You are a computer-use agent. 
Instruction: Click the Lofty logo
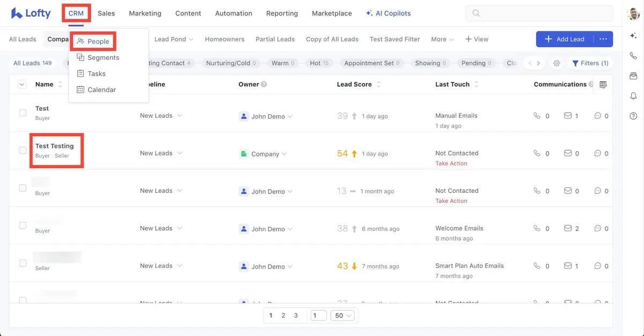coord(31,13)
